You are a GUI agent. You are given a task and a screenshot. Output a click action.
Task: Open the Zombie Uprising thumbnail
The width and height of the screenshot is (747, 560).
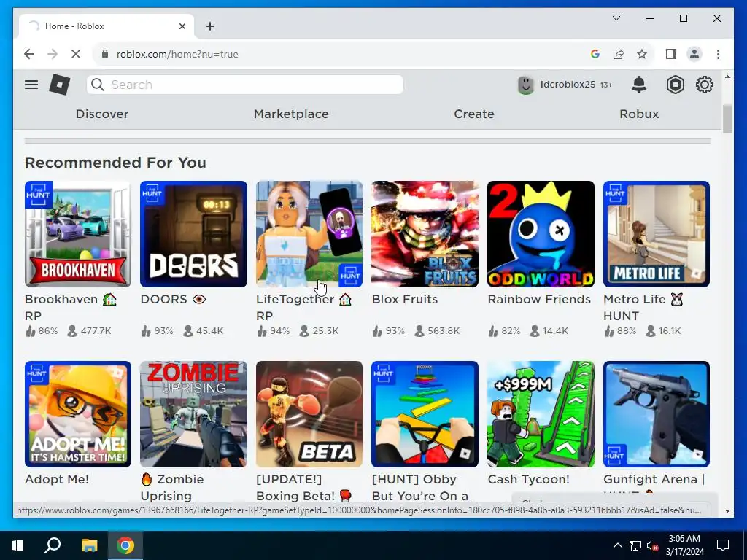pyautogui.click(x=194, y=414)
